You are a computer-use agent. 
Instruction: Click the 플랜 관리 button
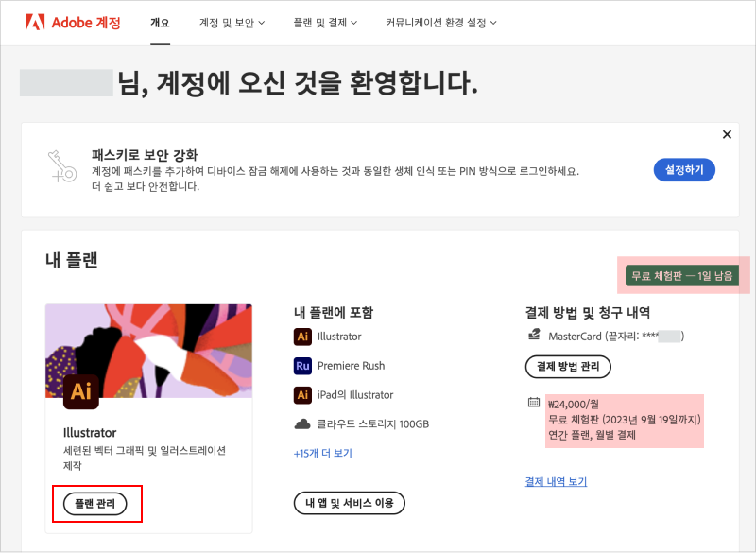point(95,504)
